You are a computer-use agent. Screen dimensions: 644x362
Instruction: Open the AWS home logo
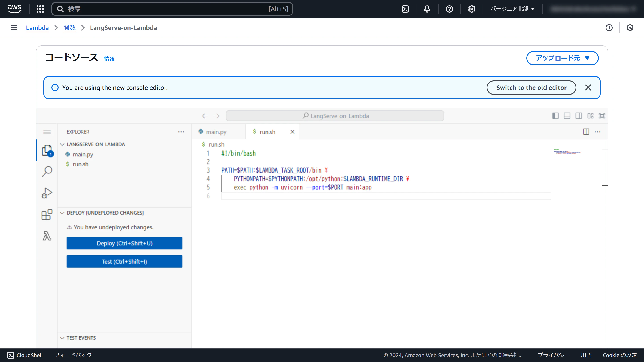(x=15, y=9)
